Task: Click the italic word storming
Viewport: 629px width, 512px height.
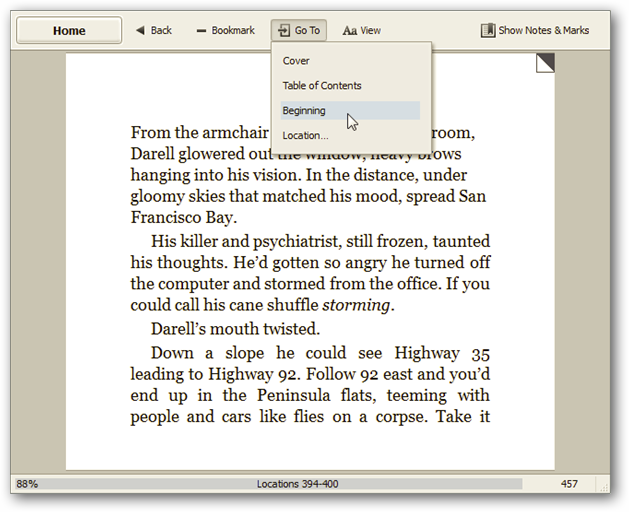Action: coord(356,305)
